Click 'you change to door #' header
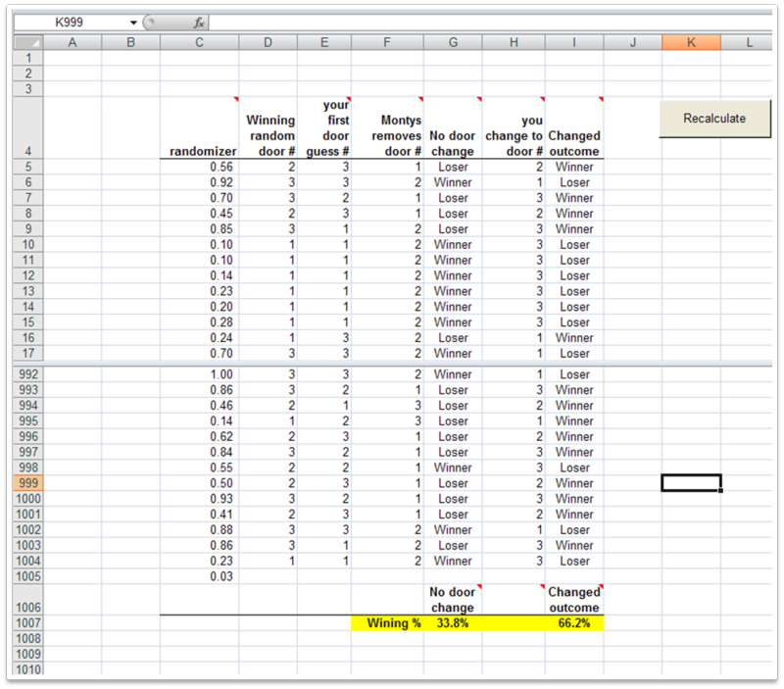Viewport: 784px width, 689px height. click(x=514, y=128)
